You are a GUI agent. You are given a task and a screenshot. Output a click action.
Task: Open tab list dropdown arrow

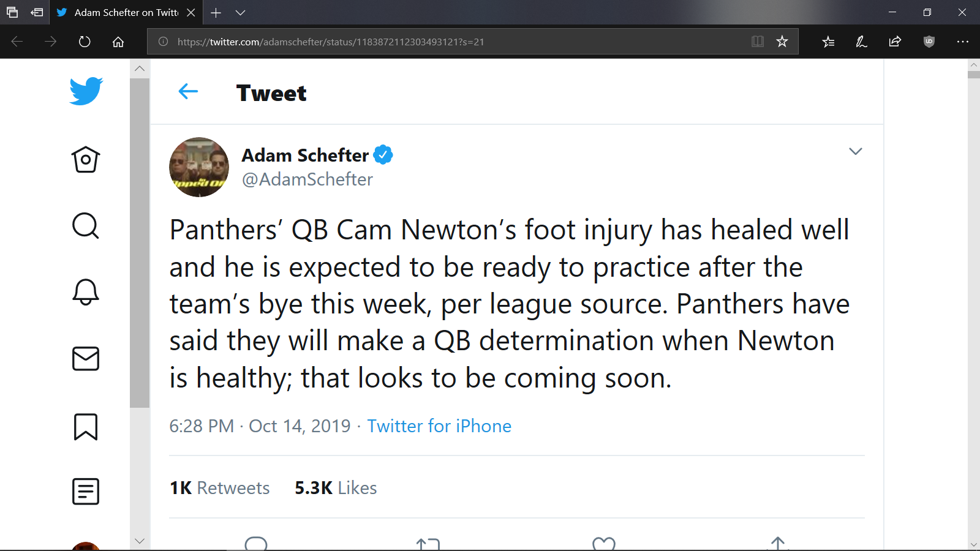(241, 12)
